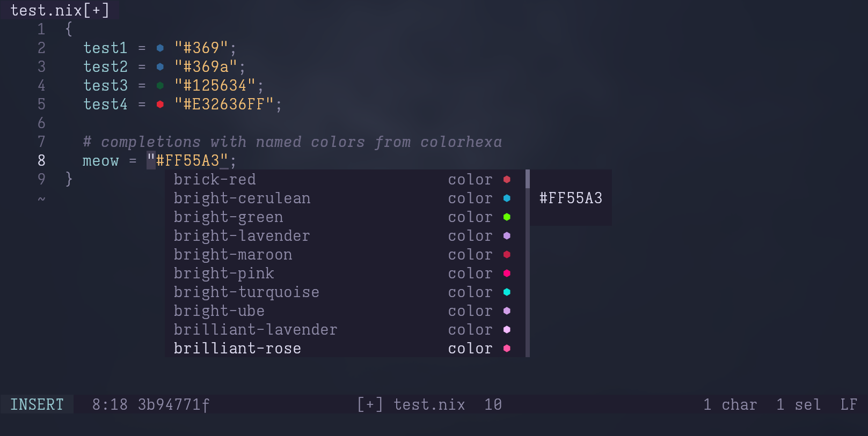868x436 pixels.
Task: Click the LF line-ending indicator in the statusline
Action: 849,404
